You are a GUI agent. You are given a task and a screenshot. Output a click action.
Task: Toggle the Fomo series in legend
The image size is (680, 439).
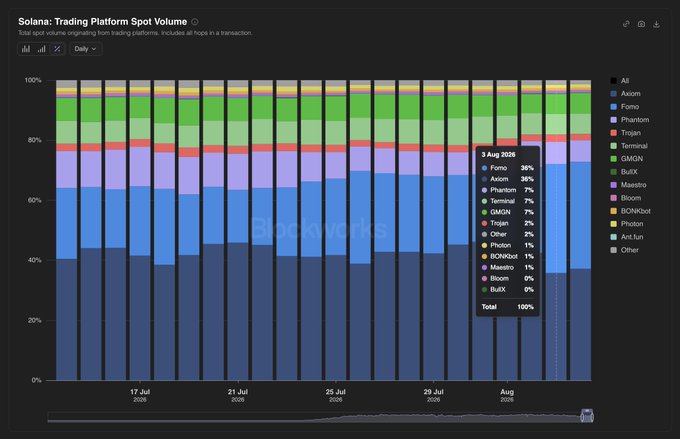pyautogui.click(x=624, y=107)
